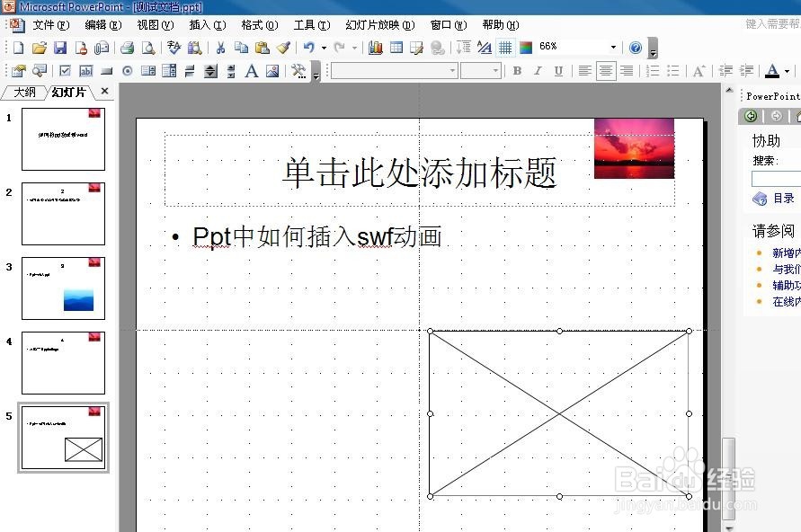Toggle bold formatting
The image size is (801, 532).
point(517,71)
